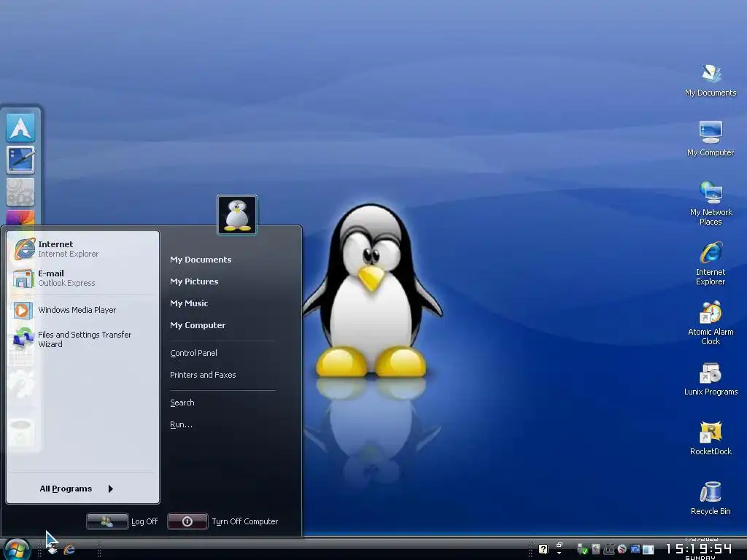Launch Internet Explorer from quick launch
747x560 pixels.
point(69,549)
